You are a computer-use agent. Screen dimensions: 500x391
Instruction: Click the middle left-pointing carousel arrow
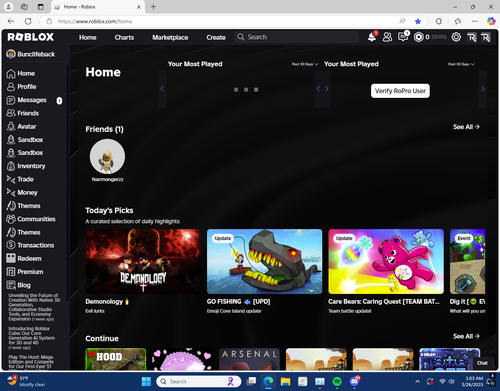click(x=318, y=89)
